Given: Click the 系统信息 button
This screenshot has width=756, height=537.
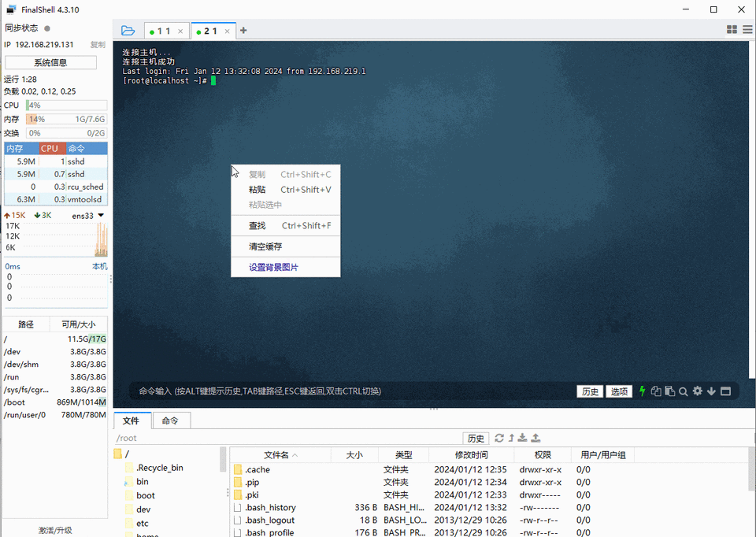Looking at the screenshot, I should 50,63.
